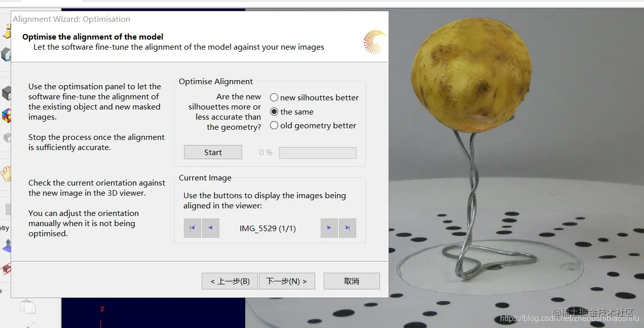The image size is (644, 328).
Task: Click the paste clipboard icon below dialog
Action: pos(28,306)
